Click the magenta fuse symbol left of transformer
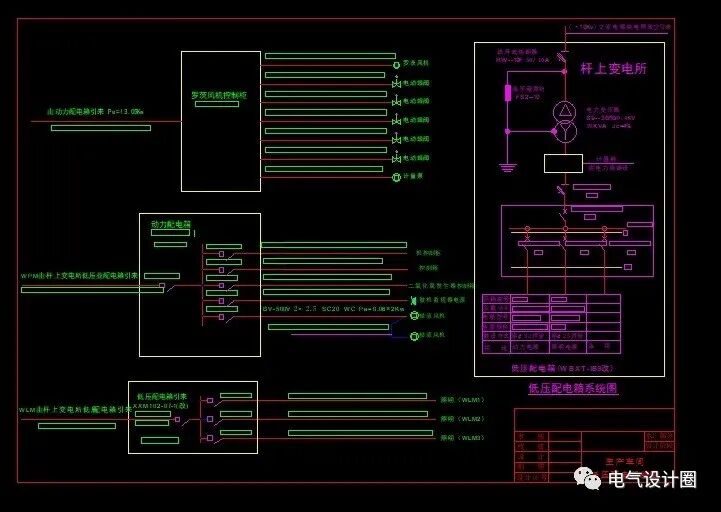Image resolution: width=721 pixels, height=512 pixels. pos(507,94)
